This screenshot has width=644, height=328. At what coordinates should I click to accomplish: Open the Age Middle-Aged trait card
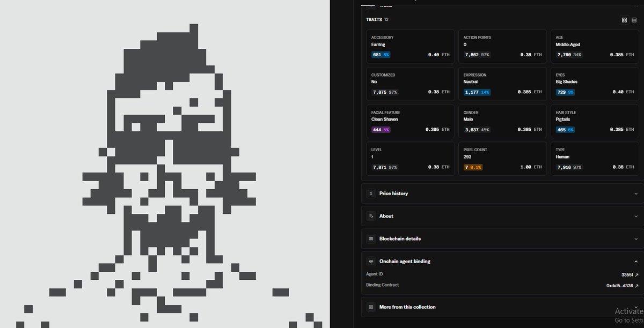595,47
